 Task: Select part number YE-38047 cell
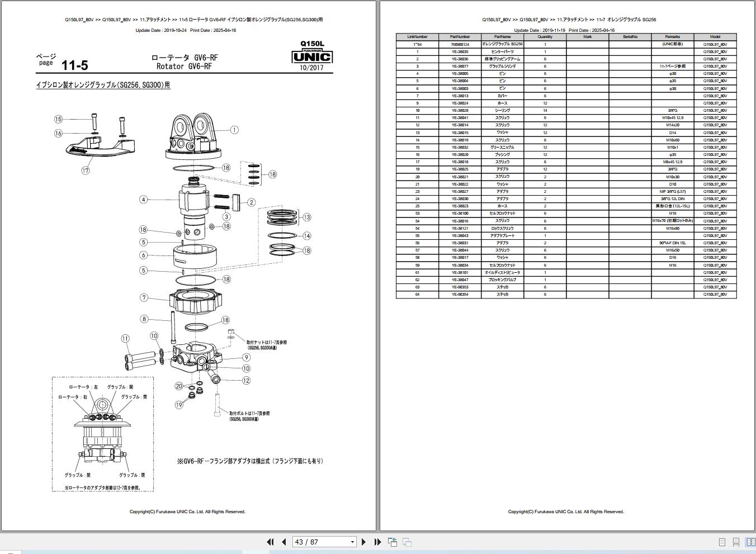click(460, 280)
